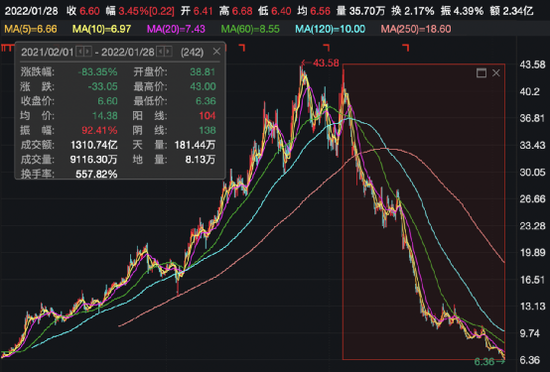Click the 阳线 104 count
This screenshot has height=372, width=550.
pos(207,116)
